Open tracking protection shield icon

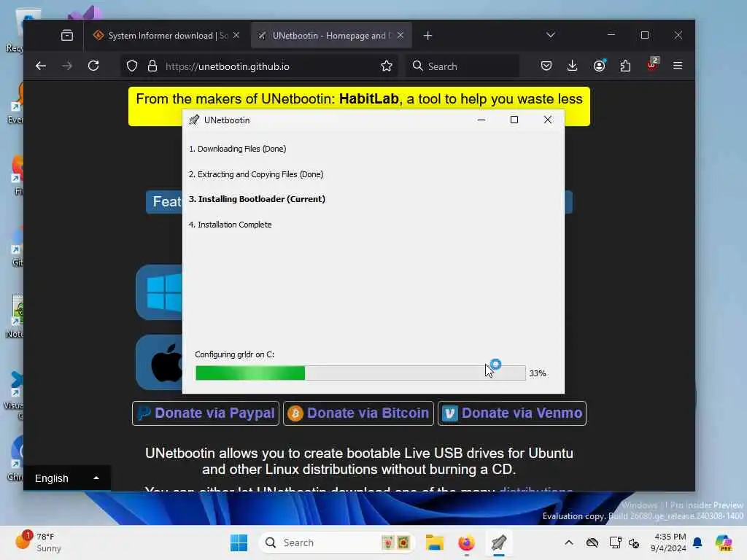(x=132, y=66)
